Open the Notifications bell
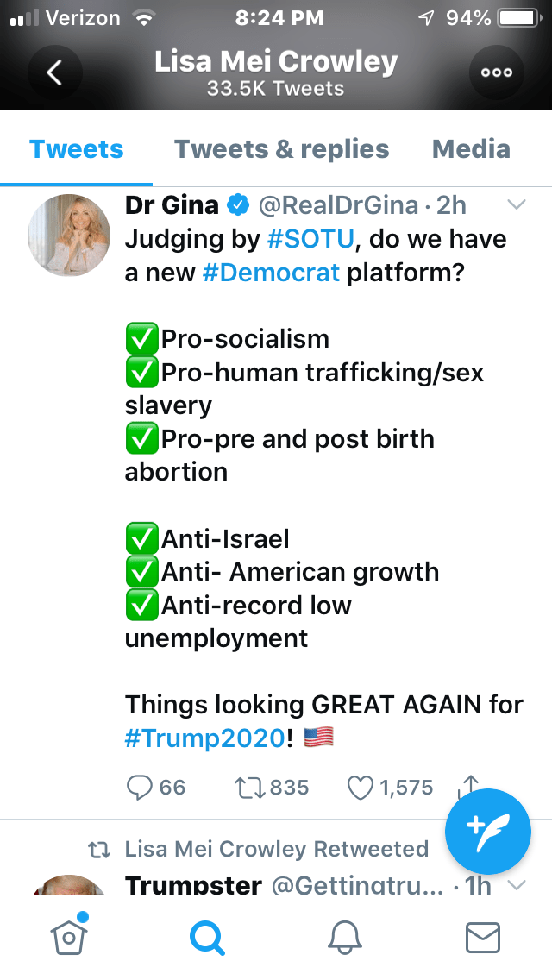 tap(344, 937)
